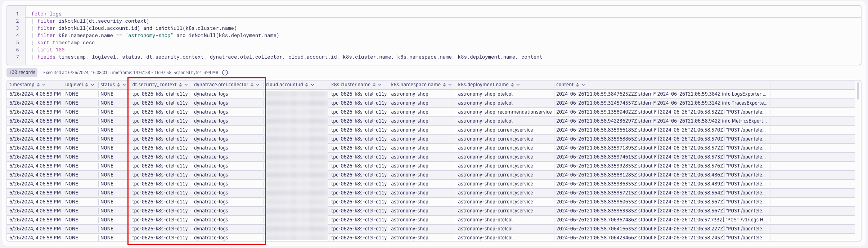This screenshot has height=248, width=868.
Task: Sort by dt.security_context column
Action: pyautogui.click(x=180, y=85)
